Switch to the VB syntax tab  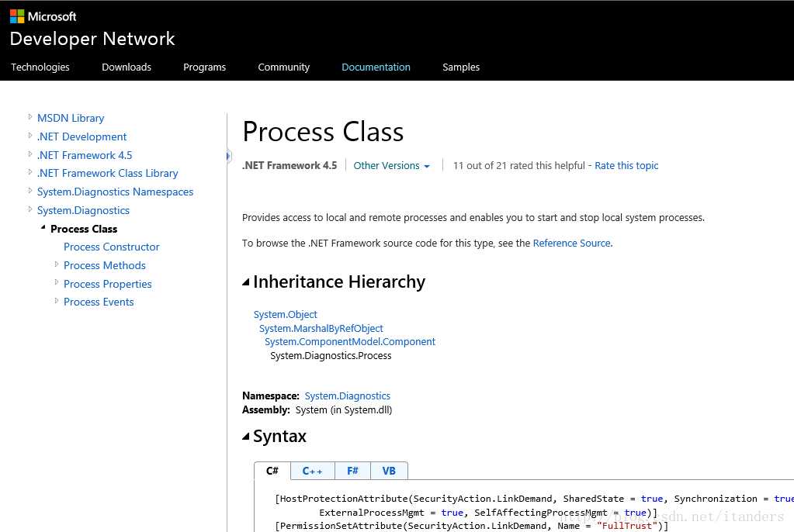pyautogui.click(x=389, y=471)
